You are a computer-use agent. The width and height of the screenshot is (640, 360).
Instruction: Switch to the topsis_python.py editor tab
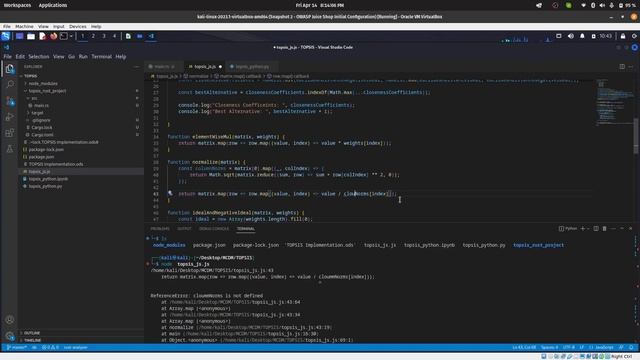[252, 67]
